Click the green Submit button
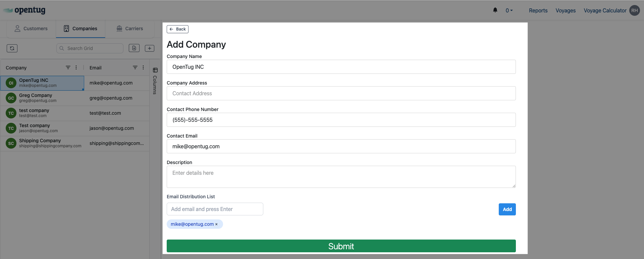The height and width of the screenshot is (259, 644). tap(341, 246)
